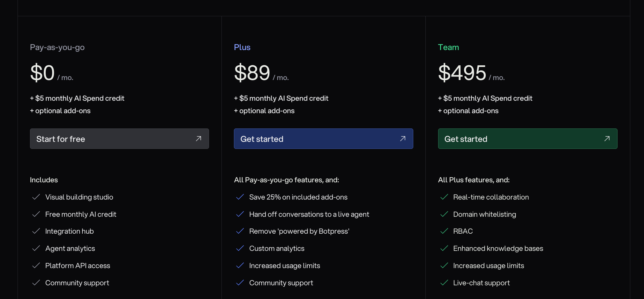This screenshot has width=644, height=299.
Task: Click the Integration hub feature
Action: (69, 231)
